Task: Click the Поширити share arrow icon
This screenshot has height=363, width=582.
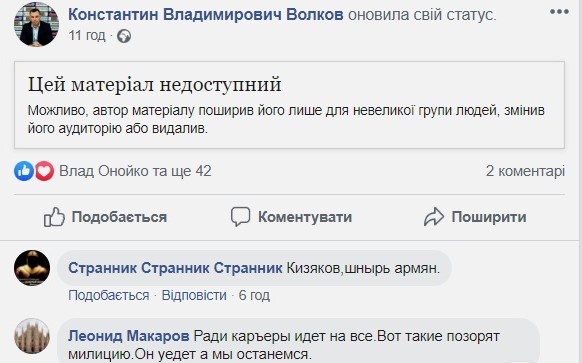Action: [434, 217]
